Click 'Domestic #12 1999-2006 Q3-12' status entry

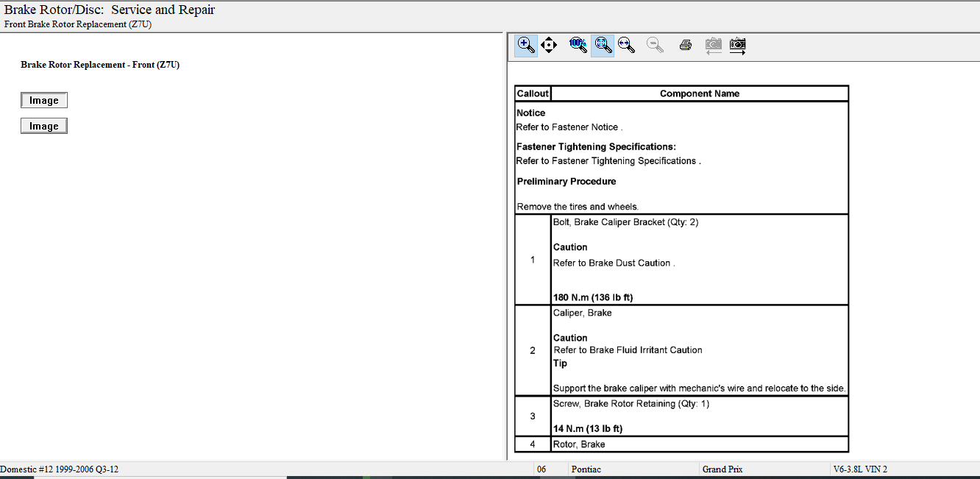click(60, 469)
